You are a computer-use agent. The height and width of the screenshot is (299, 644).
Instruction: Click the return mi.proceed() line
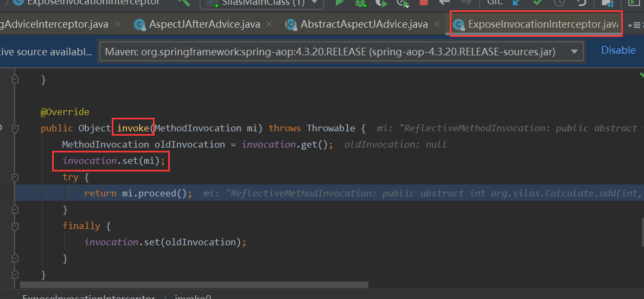138,193
